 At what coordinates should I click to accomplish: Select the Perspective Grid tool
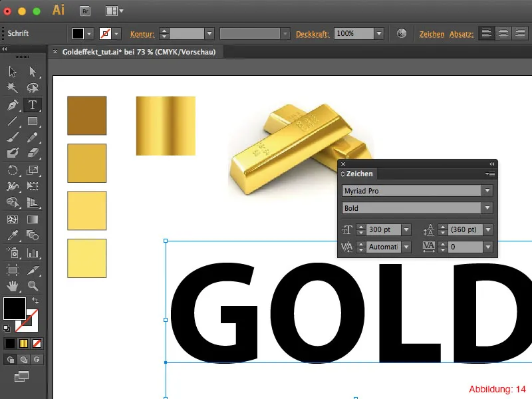click(x=33, y=203)
